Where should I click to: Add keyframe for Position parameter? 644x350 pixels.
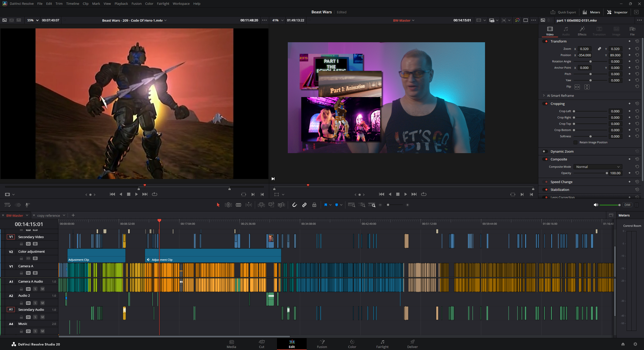click(x=629, y=55)
